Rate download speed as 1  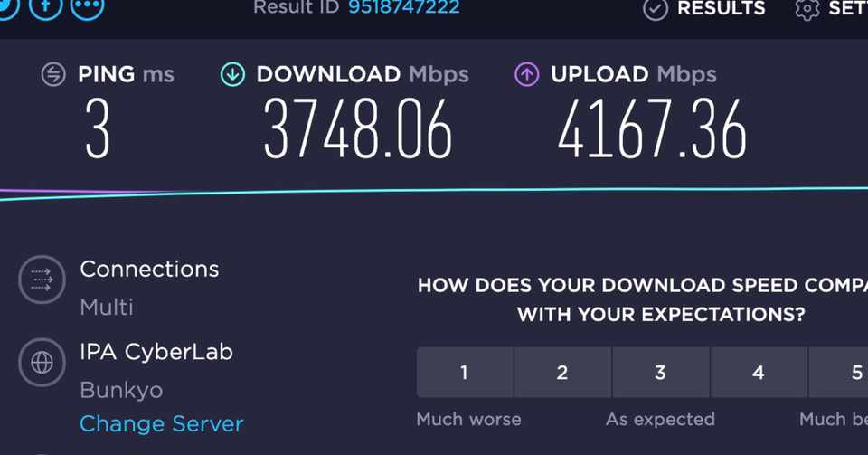click(x=465, y=373)
